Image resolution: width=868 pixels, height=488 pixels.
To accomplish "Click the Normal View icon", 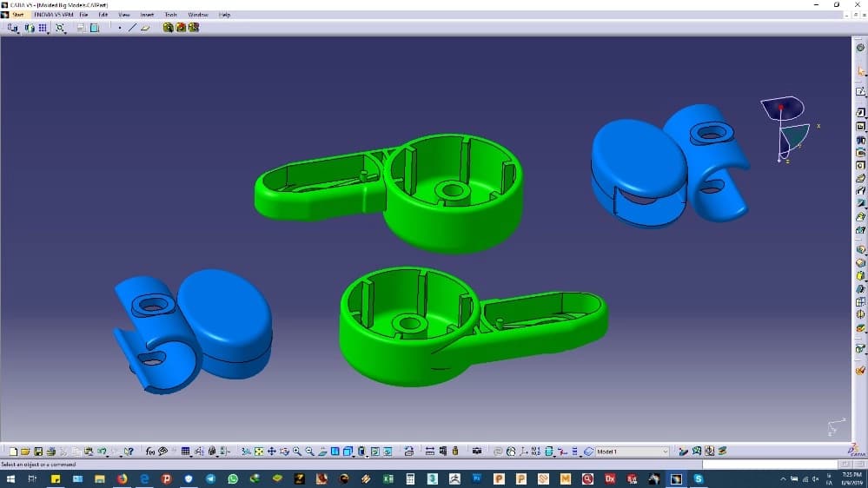I will click(x=322, y=452).
